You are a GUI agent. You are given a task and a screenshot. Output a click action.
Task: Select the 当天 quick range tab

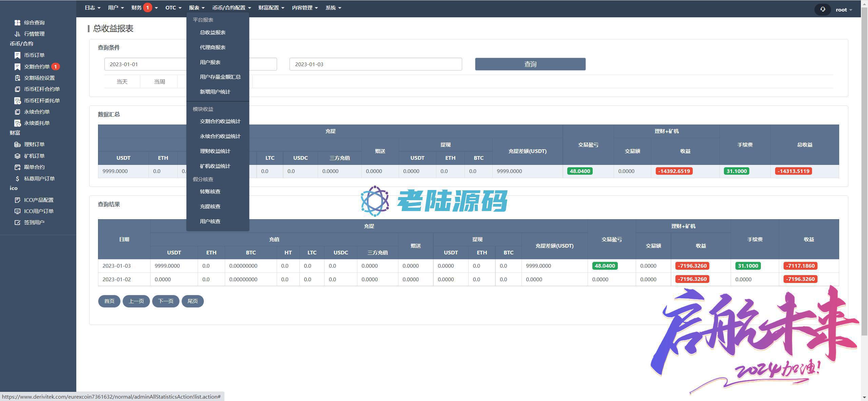122,82
